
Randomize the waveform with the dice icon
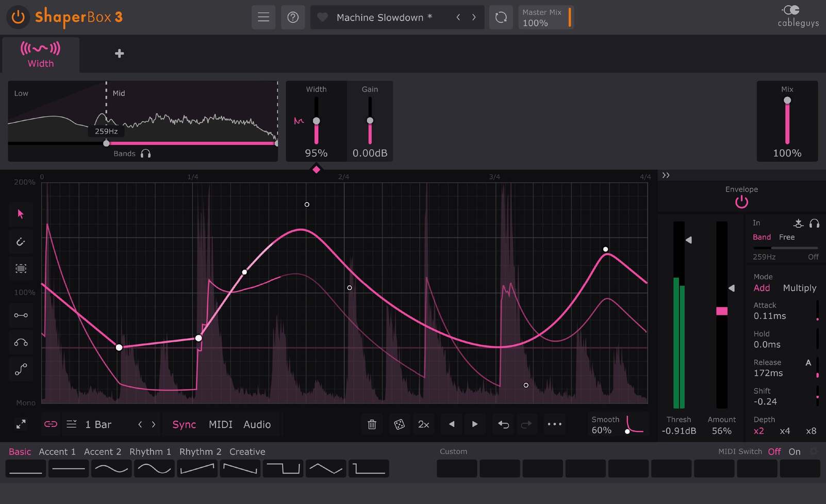pyautogui.click(x=399, y=424)
